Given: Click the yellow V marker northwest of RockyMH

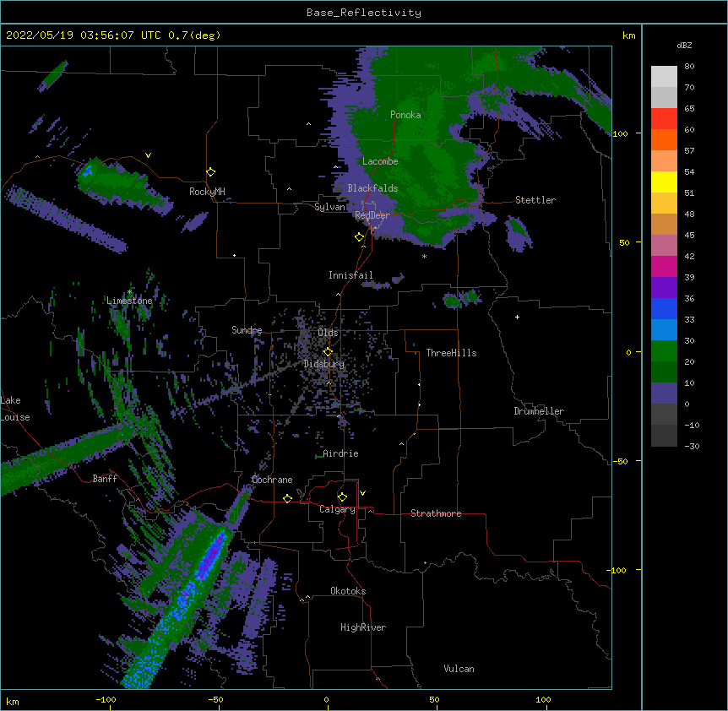Looking at the screenshot, I should (x=148, y=155).
